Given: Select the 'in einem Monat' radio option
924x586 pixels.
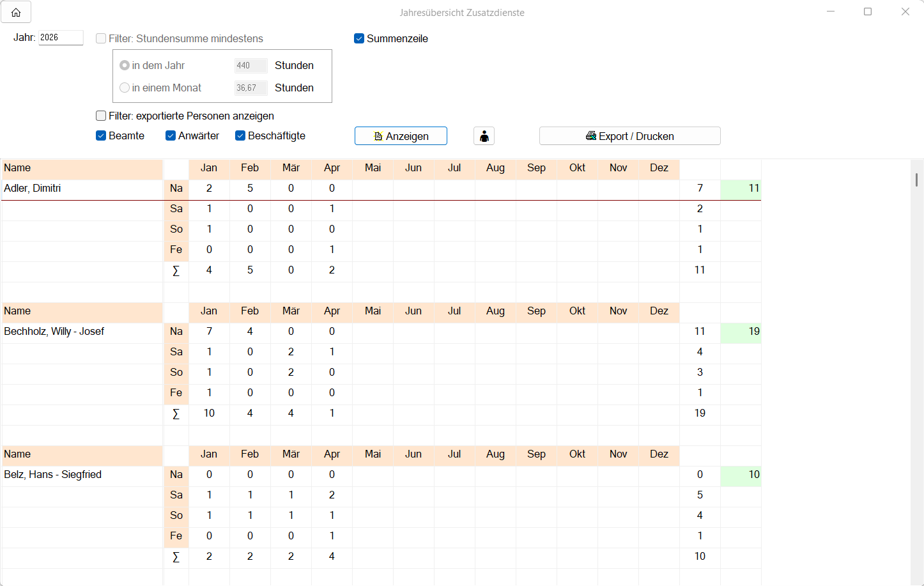Looking at the screenshot, I should click(125, 88).
